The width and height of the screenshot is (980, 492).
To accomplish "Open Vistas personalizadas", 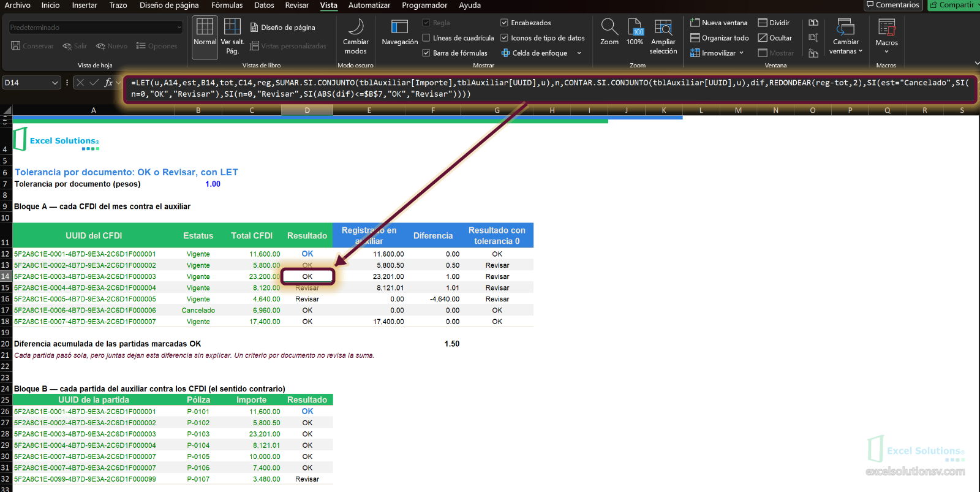I will [288, 46].
